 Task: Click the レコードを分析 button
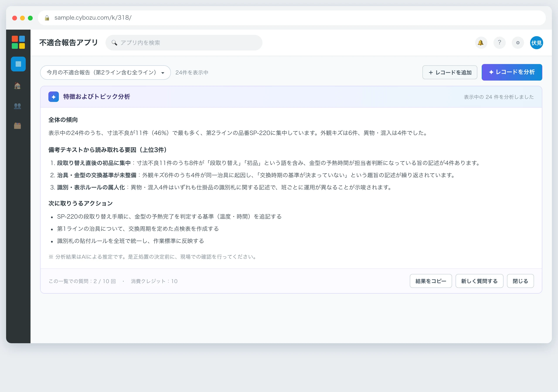click(512, 72)
